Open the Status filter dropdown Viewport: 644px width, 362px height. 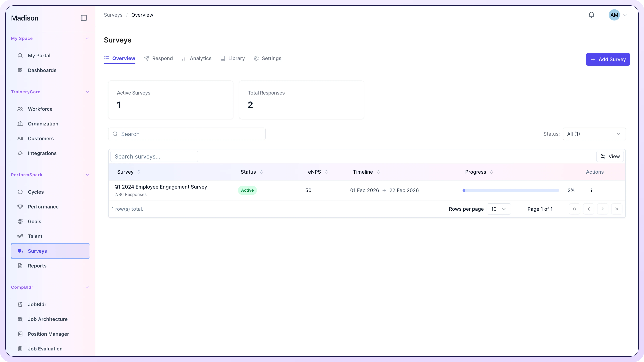coord(594,134)
